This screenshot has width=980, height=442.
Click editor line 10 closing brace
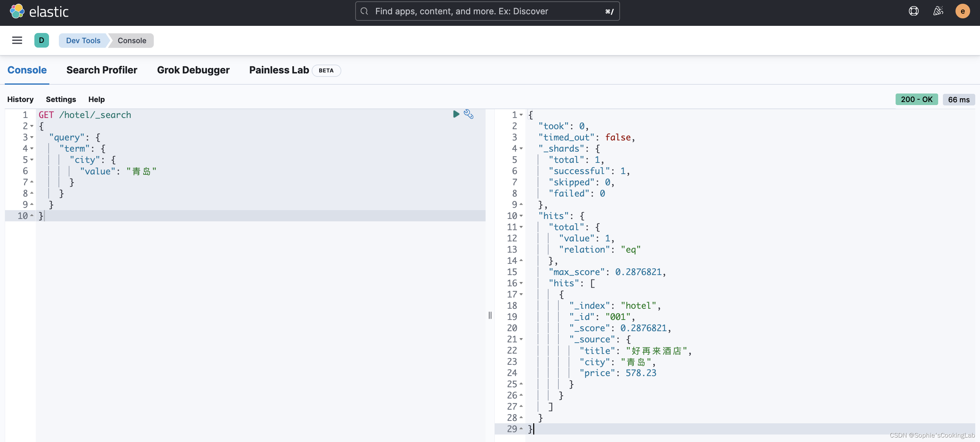click(41, 216)
